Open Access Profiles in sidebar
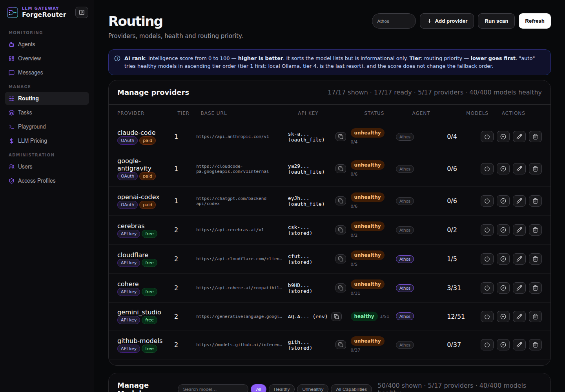The height and width of the screenshot is (392, 565). pyautogui.click(x=47, y=181)
